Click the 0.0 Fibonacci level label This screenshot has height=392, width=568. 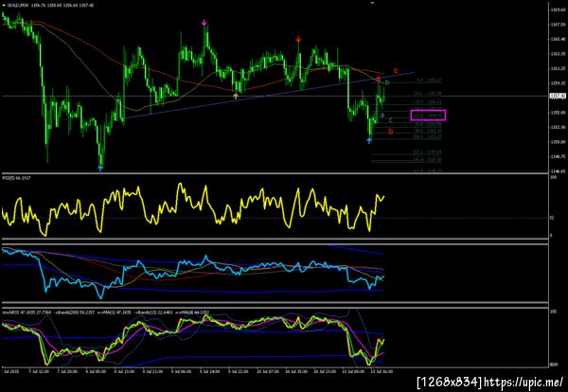coord(429,80)
